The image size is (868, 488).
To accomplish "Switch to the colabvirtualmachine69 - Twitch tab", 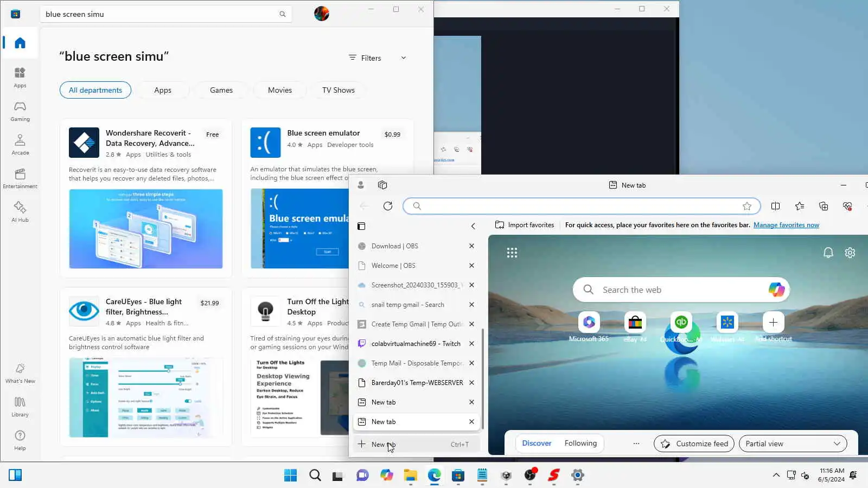I will [416, 344].
